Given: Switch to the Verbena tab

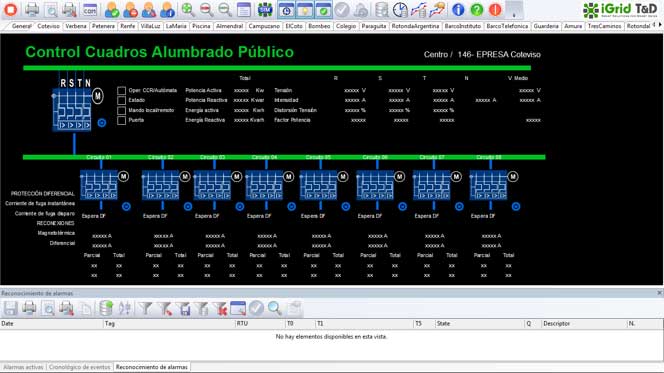Looking at the screenshot, I should tap(76, 26).
